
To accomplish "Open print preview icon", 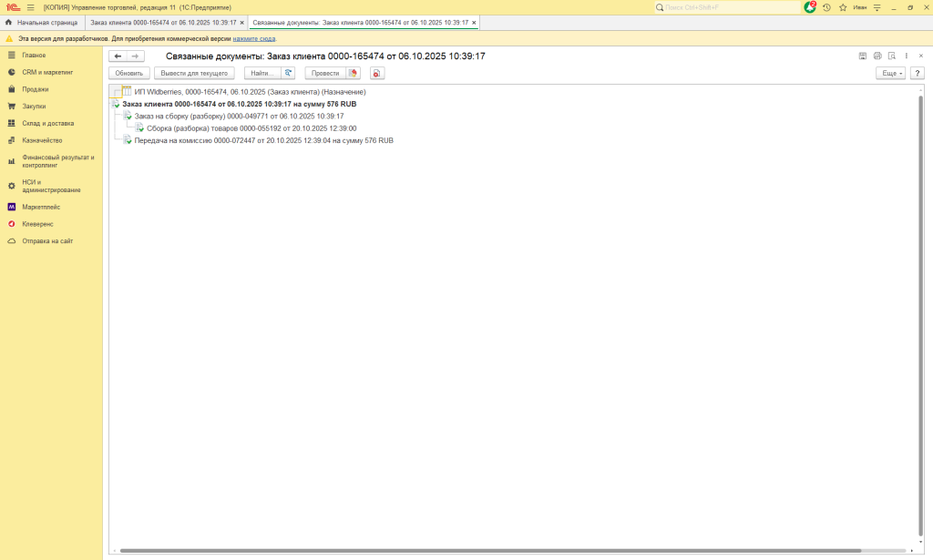I will (x=892, y=56).
